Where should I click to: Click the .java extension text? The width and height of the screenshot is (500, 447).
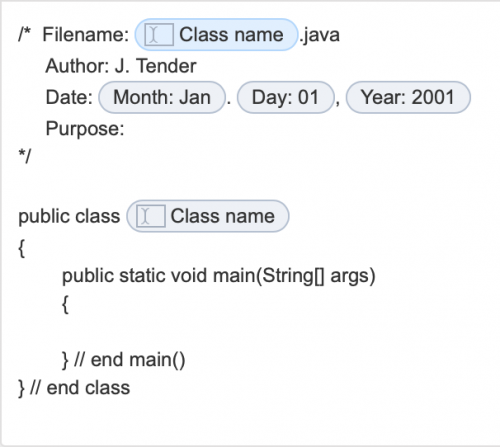click(x=319, y=35)
